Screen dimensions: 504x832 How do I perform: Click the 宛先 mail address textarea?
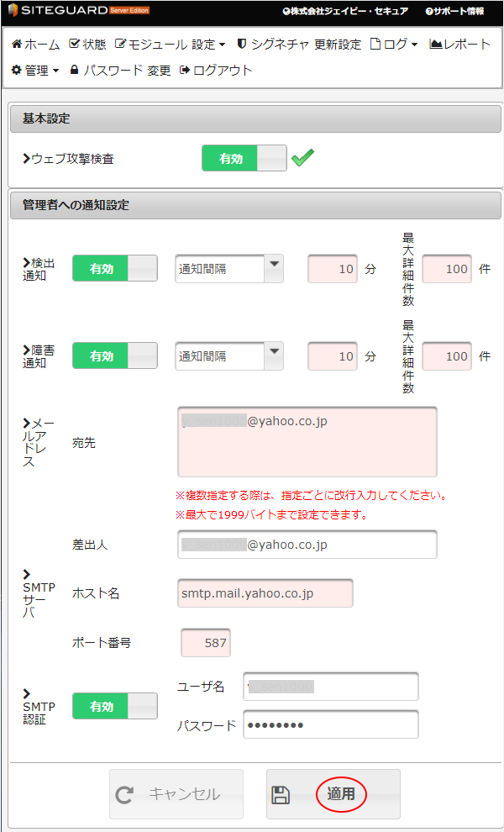coord(307,442)
